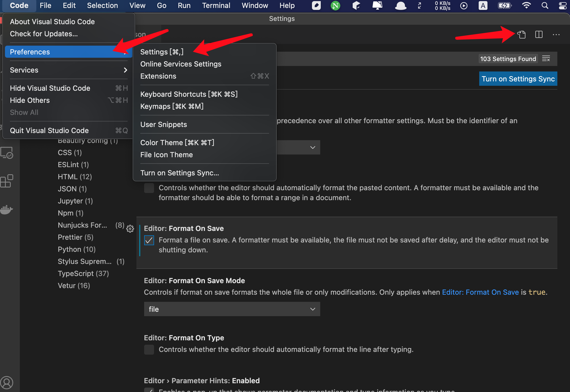Expand the Services submenu arrow
The height and width of the screenshot is (392, 570).
(x=125, y=70)
